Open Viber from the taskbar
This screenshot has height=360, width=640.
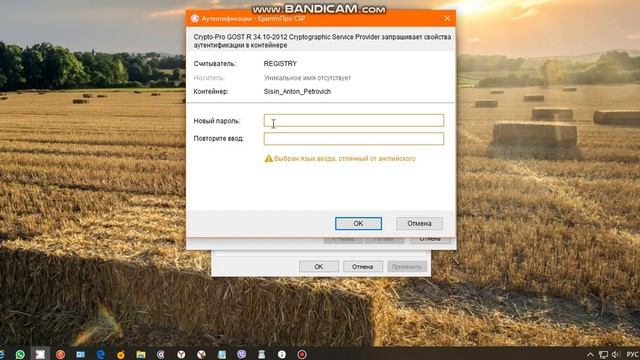click(242, 354)
